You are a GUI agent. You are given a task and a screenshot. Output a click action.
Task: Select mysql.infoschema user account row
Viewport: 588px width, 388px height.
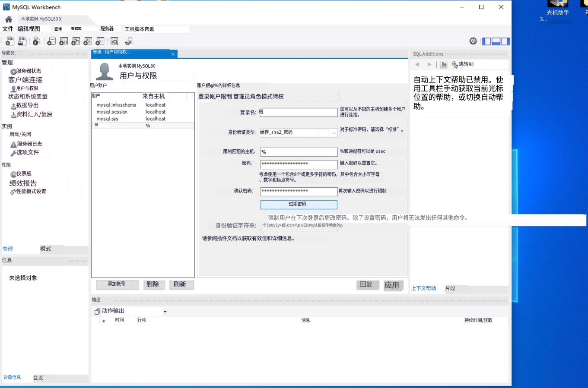[x=143, y=105]
